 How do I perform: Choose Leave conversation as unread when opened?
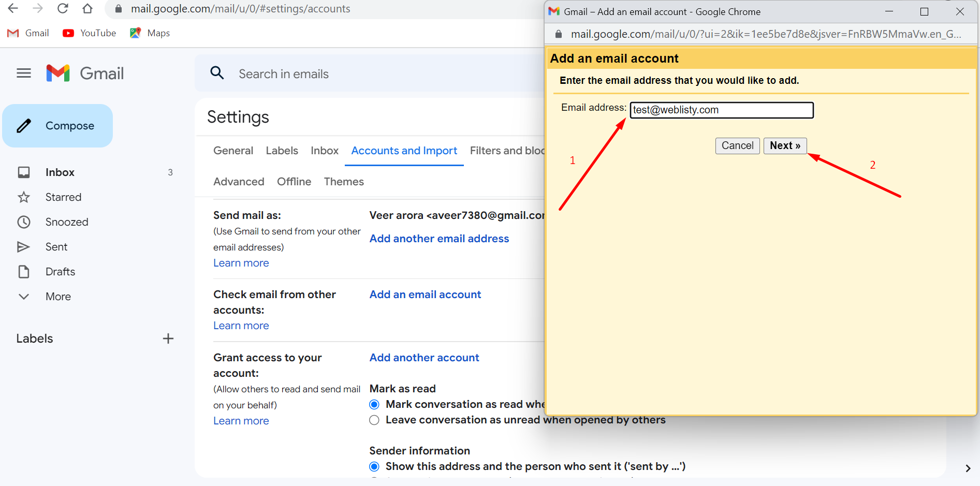pyautogui.click(x=374, y=420)
